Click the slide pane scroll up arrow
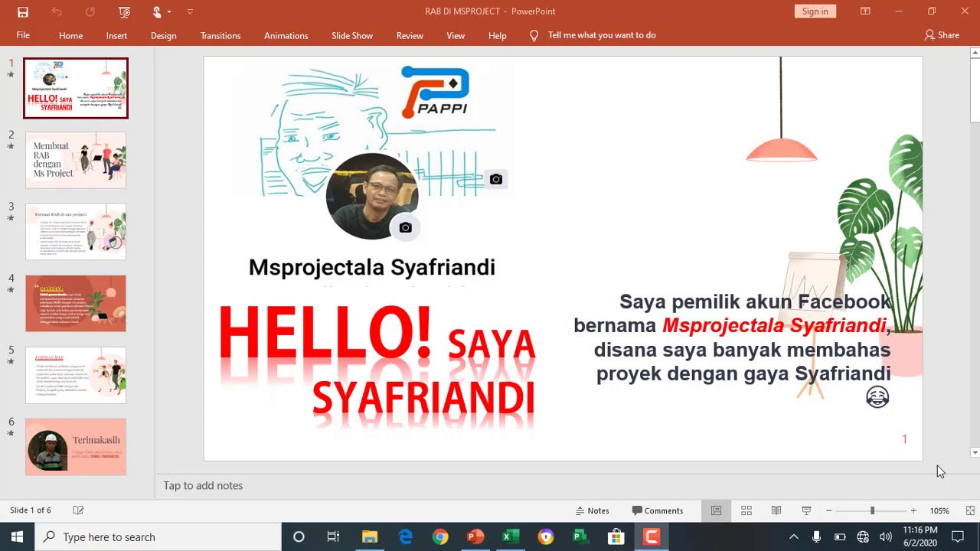 pos(975,53)
